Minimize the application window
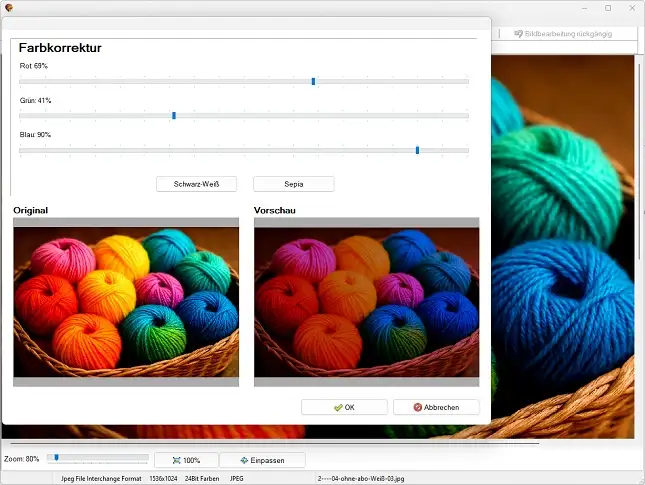The image size is (645, 485). (580, 8)
